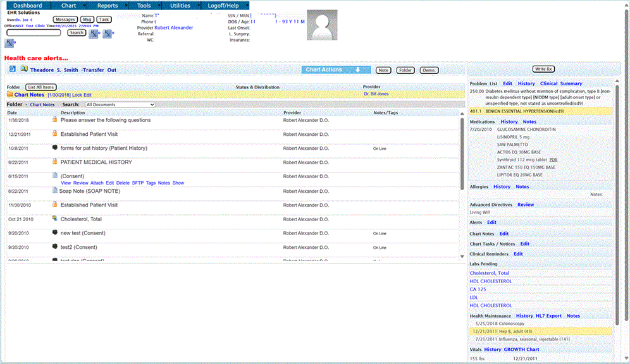The width and height of the screenshot is (630, 364).
Task: Click lock icon for PATIENT MEDICAL HISTORY
Action: point(55,162)
